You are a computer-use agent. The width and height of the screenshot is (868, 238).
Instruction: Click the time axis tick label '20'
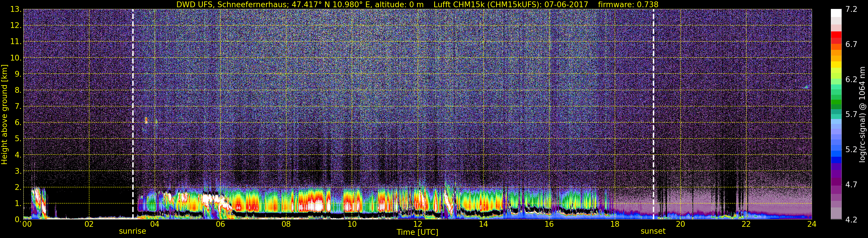click(x=680, y=224)
